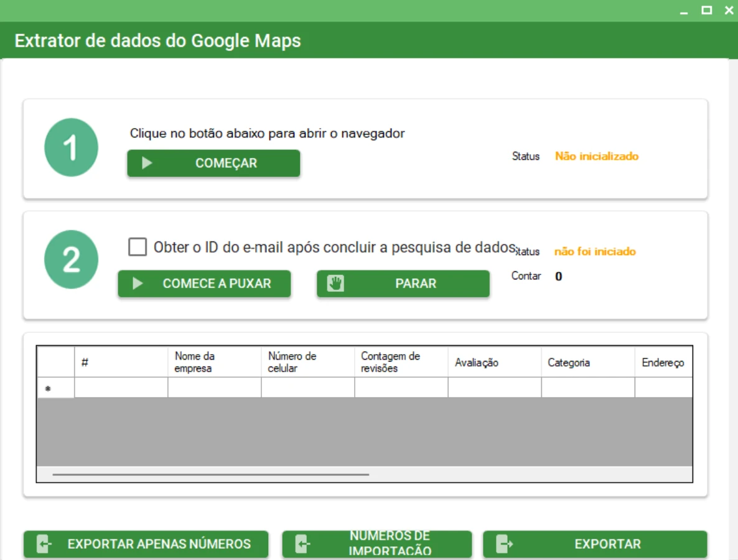
Task: Click the Contagem de revisões column header
Action: [x=401, y=362]
